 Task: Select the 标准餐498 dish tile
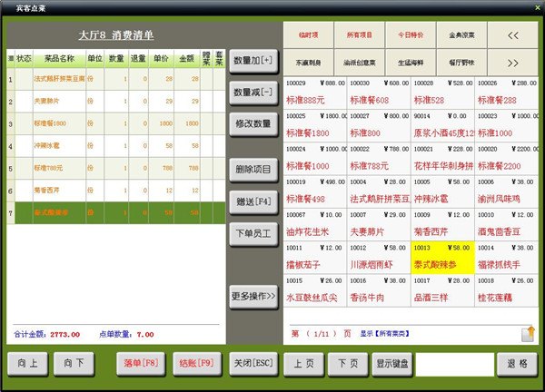click(x=315, y=191)
